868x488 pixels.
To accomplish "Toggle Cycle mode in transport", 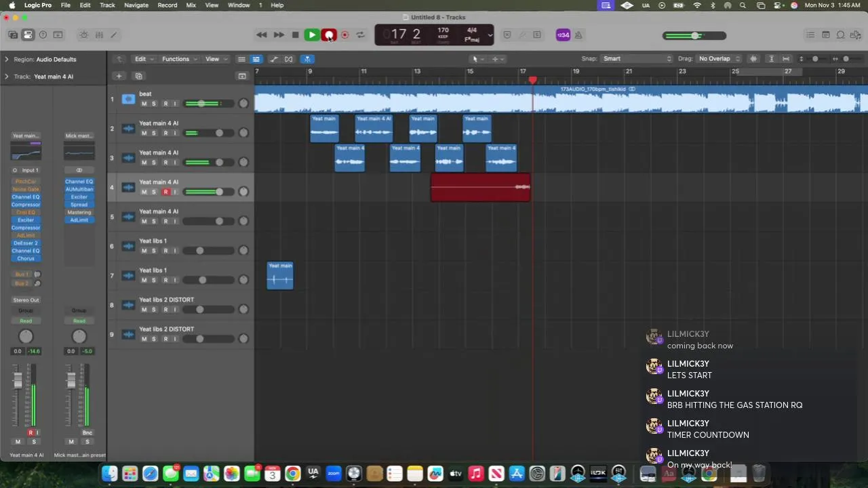I will (x=361, y=35).
